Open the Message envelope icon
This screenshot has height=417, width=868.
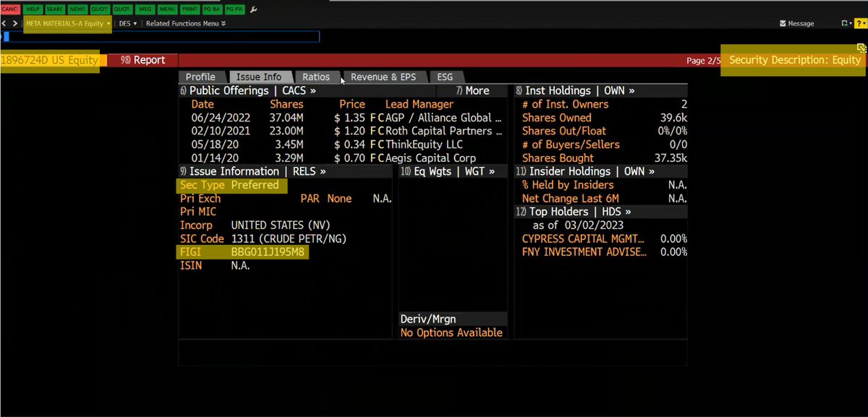783,24
